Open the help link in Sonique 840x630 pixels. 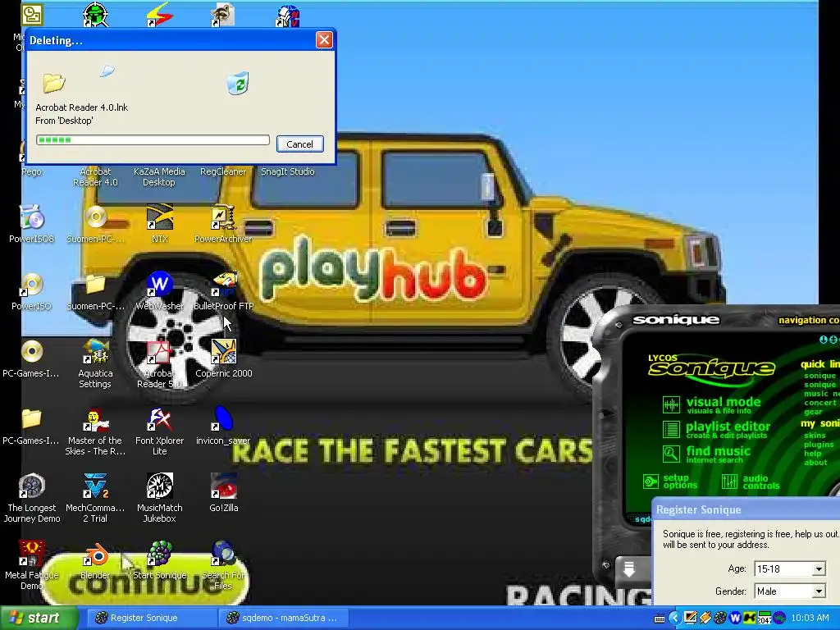click(x=812, y=453)
